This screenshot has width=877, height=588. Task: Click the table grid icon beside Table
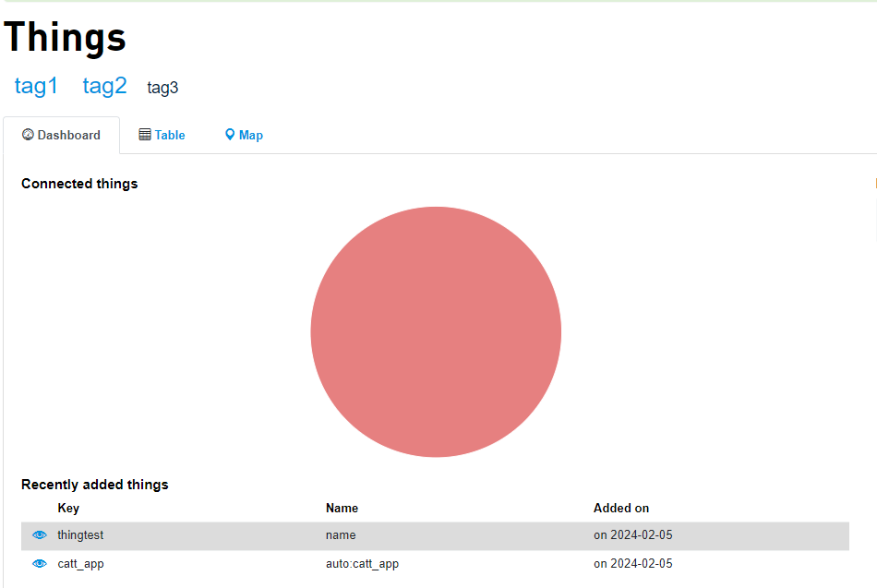coord(145,135)
